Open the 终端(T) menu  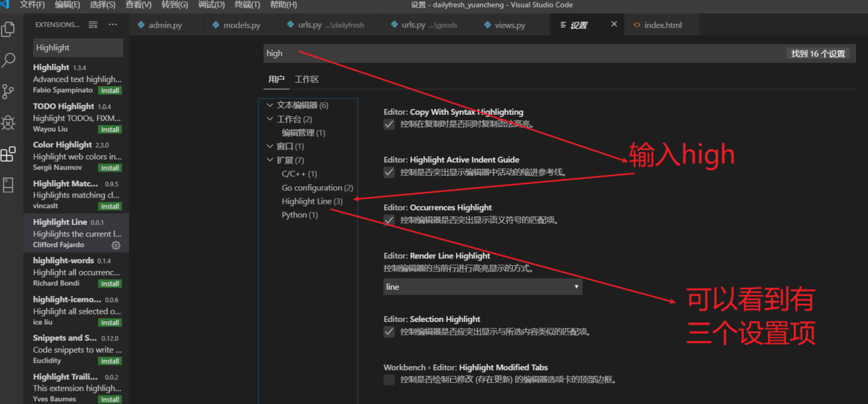(247, 5)
